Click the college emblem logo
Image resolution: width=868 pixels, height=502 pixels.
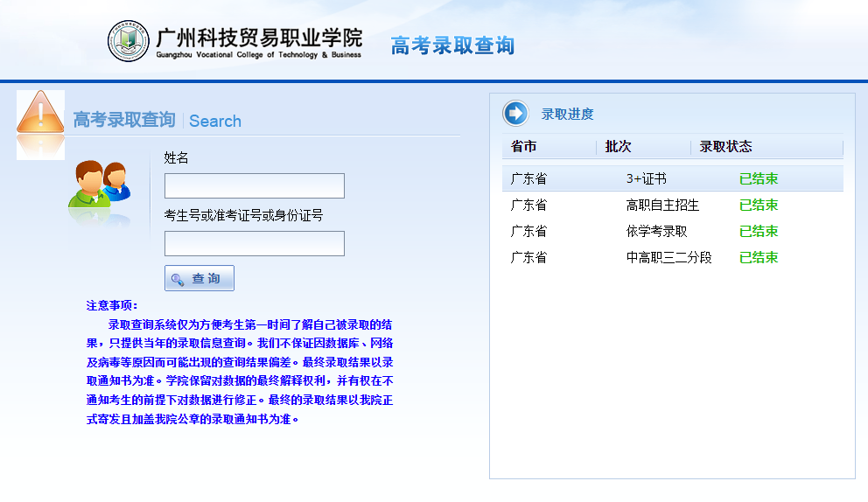click(x=129, y=41)
